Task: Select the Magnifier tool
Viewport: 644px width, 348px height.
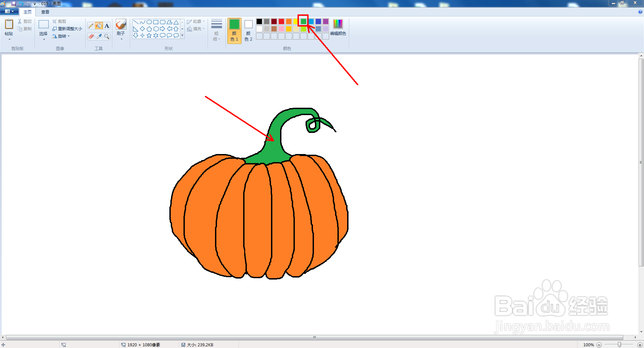Action: point(107,36)
